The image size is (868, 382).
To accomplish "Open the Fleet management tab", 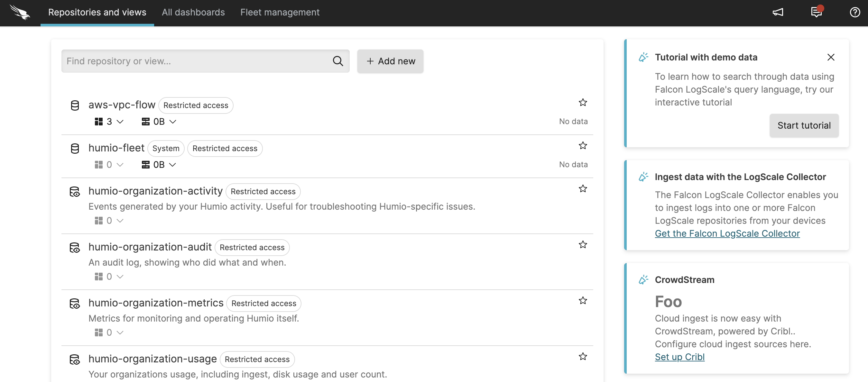I will [x=280, y=12].
